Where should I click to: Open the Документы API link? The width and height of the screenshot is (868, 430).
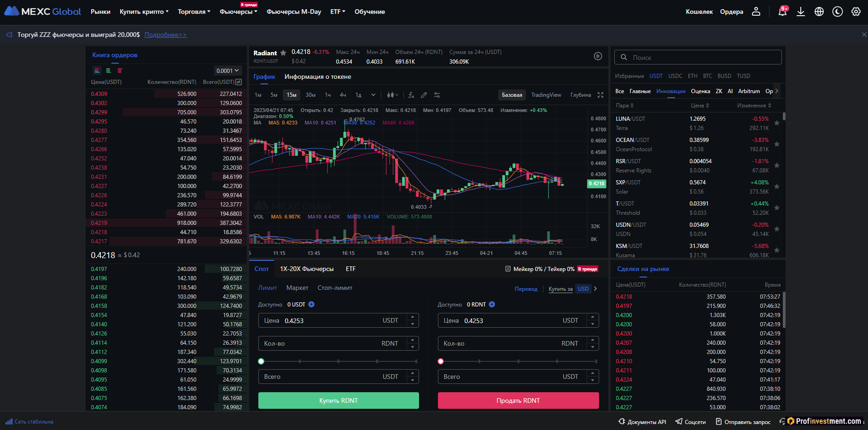642,422
